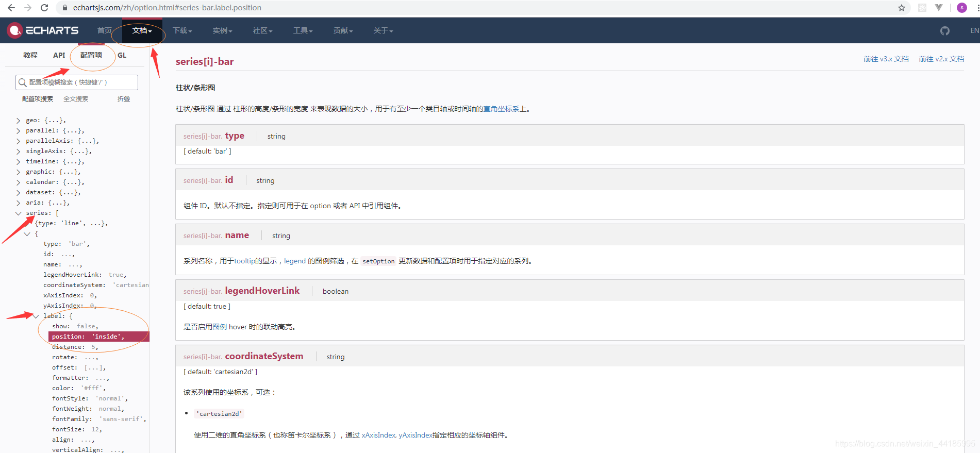980x453 pixels.
Task: Select coordinateSystem item in tree
Action: click(x=96, y=286)
